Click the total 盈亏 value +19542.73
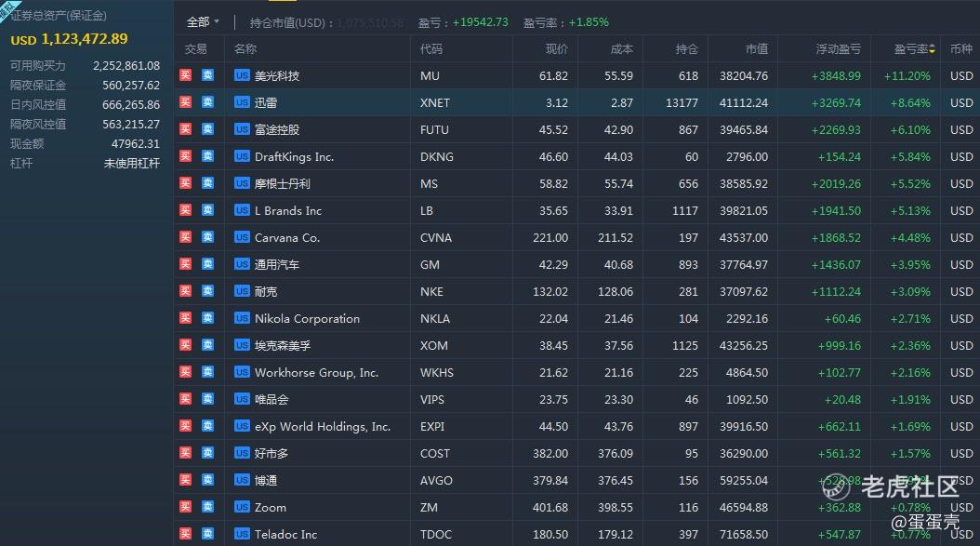 pyautogui.click(x=481, y=22)
